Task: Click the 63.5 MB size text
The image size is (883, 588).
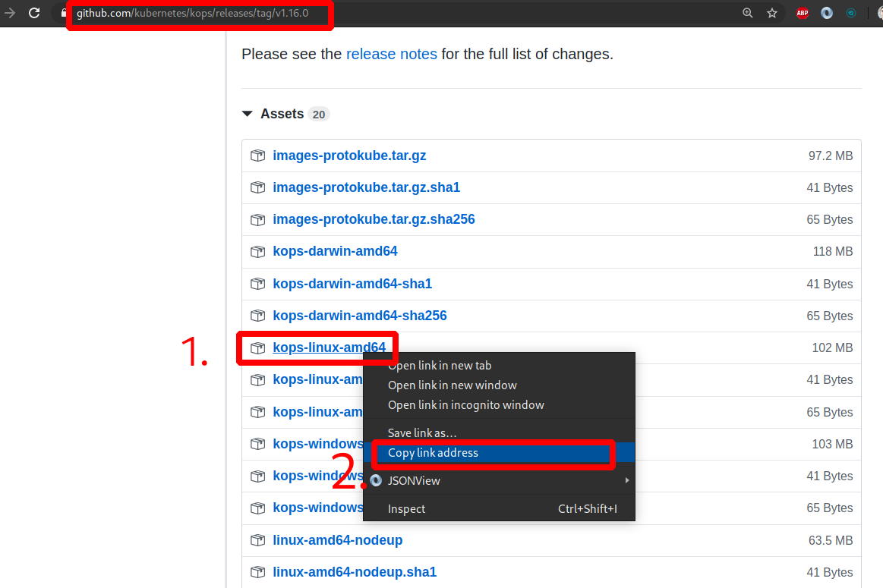Action: [831, 540]
